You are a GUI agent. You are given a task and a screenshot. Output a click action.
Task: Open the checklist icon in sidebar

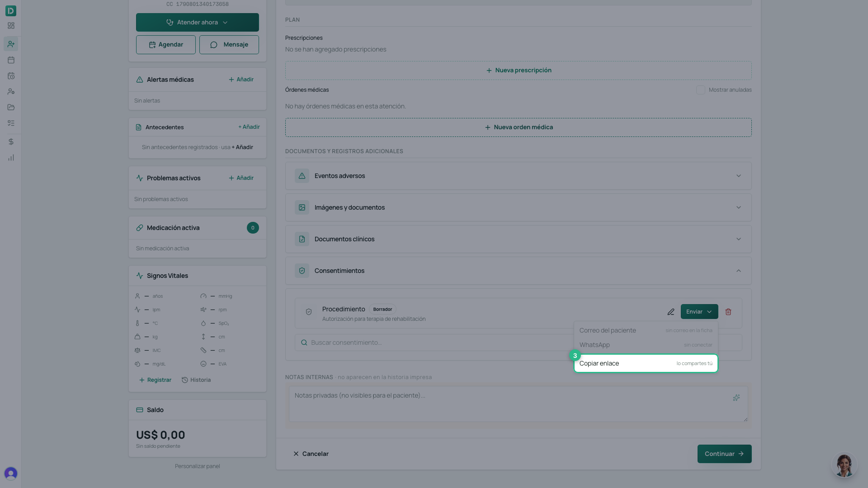(x=11, y=123)
